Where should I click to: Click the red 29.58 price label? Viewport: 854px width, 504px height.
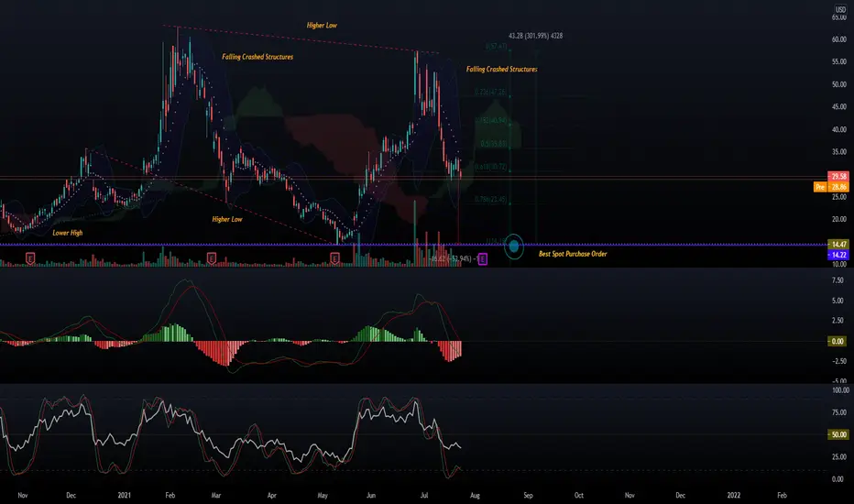coord(838,176)
